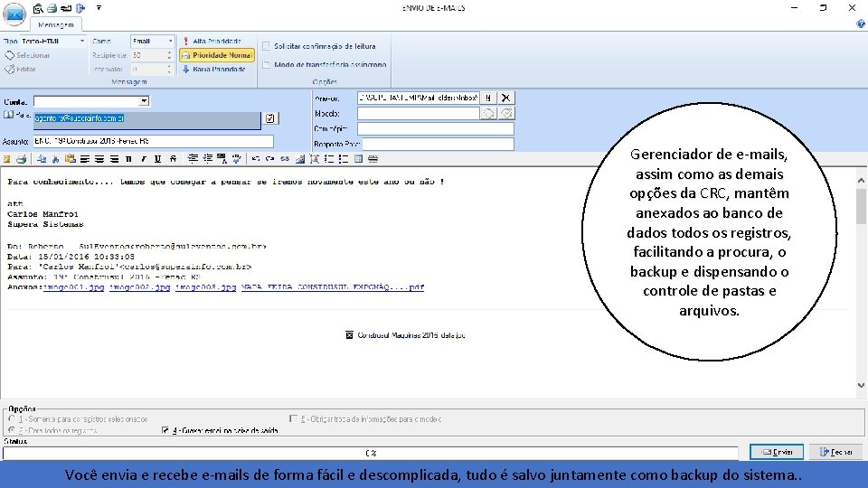Center align text in editor
Image resolution: width=868 pixels, height=488 pixels.
click(x=99, y=159)
